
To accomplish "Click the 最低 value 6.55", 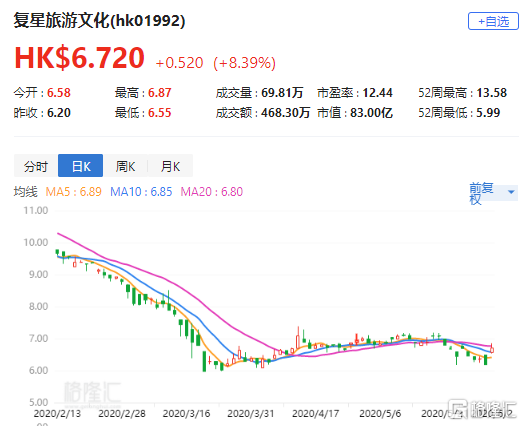I will pyautogui.click(x=160, y=113).
